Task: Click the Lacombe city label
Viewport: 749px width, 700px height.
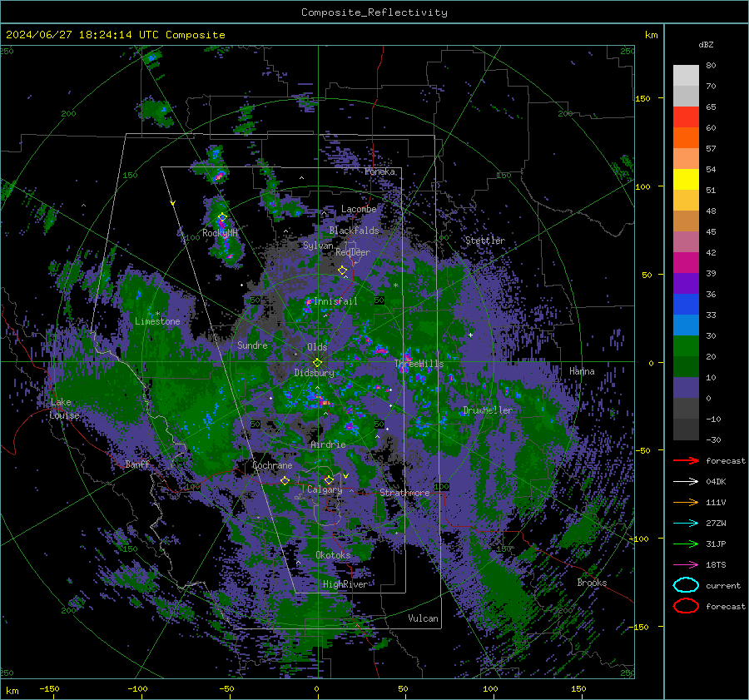Action: point(359,209)
